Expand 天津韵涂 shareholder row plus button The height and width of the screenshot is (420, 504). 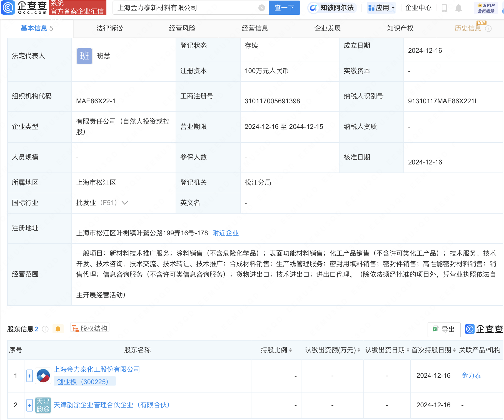click(29, 405)
